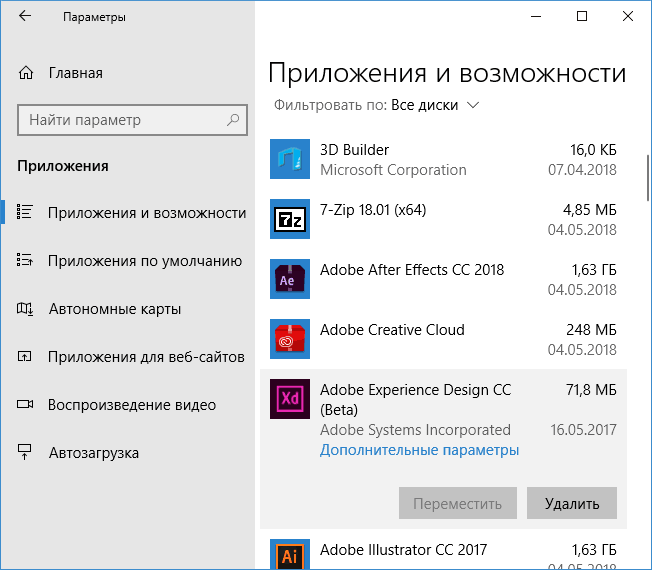Select the After Effects Ae icon
Screen dimensions: 652x570
[x=290, y=279]
